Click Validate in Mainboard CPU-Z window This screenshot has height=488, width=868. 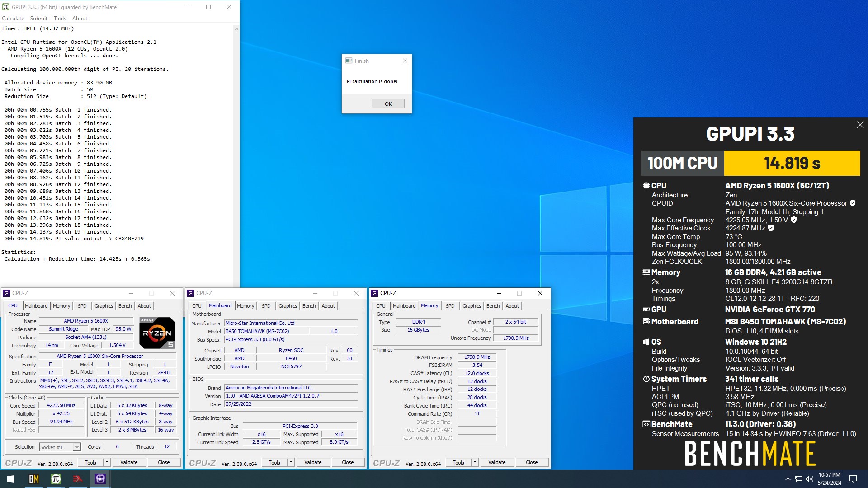pyautogui.click(x=313, y=462)
